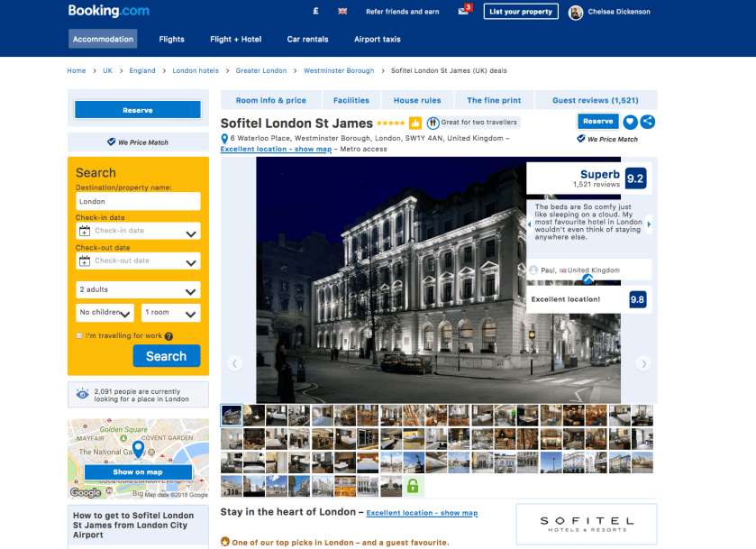Advance photo gallery with right arrow
The width and height of the screenshot is (756, 549).
pyautogui.click(x=642, y=363)
